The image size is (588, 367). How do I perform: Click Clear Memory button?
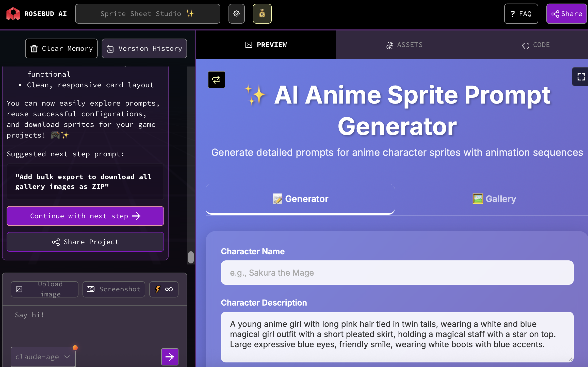point(61,48)
